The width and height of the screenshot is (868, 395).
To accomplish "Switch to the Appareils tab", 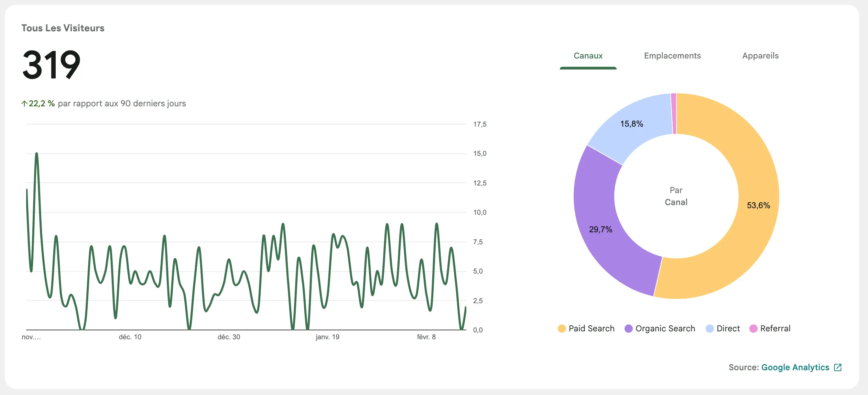I will [x=761, y=55].
